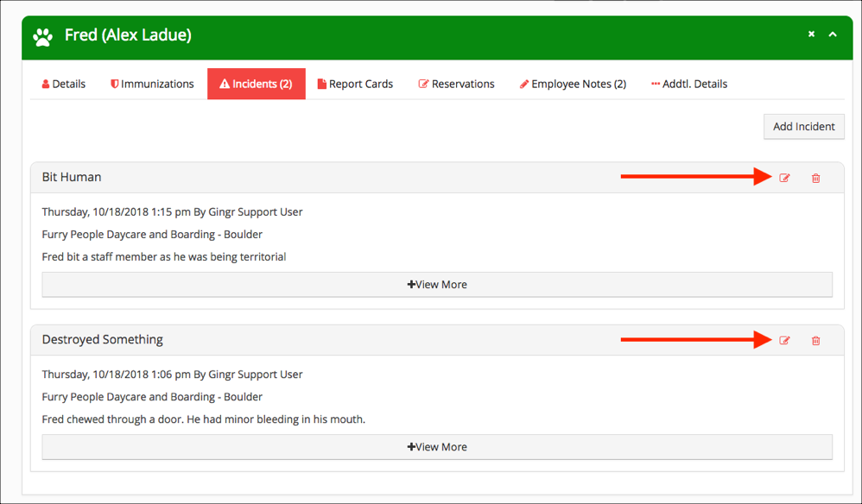Viewport: 862px width, 504px height.
Task: Select the 1:06 pm timestamp line
Action: [172, 375]
